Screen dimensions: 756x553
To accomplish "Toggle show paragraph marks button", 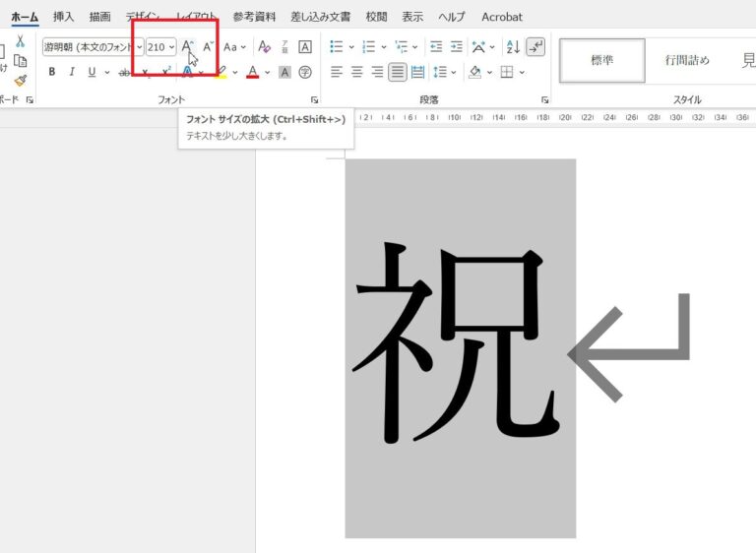I will [x=535, y=46].
